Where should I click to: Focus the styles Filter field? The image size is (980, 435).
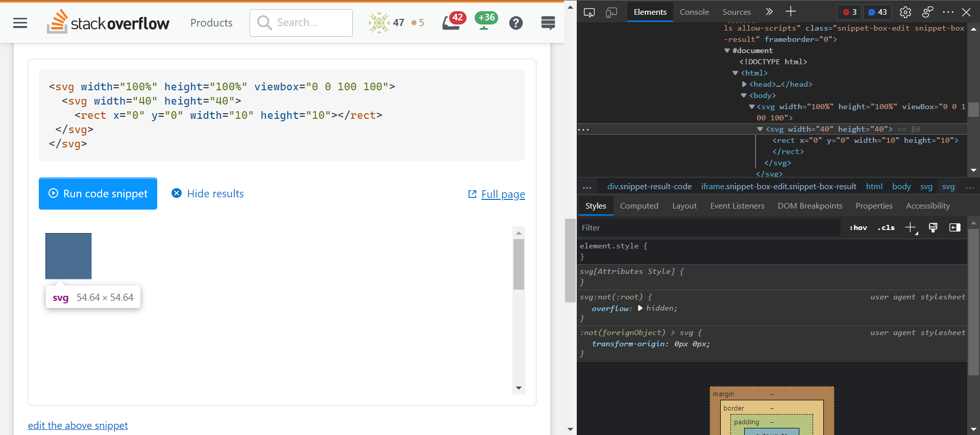point(709,227)
